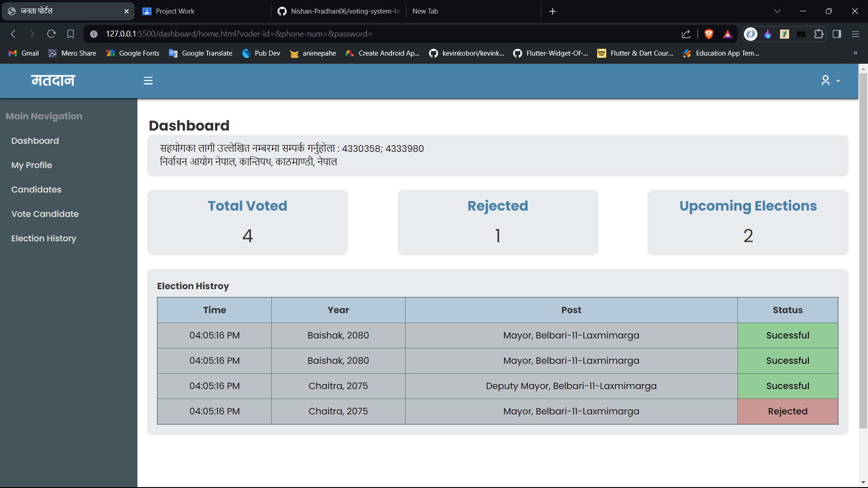
Task: Click the Brave Shields lion icon
Action: coord(708,34)
